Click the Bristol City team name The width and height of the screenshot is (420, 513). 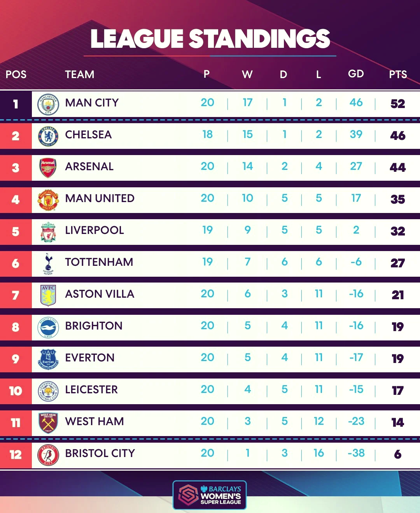click(x=100, y=453)
